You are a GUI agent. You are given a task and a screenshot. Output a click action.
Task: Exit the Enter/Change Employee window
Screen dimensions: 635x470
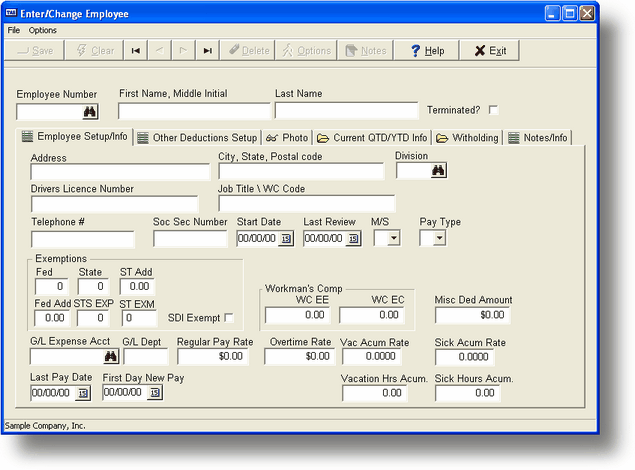tap(490, 51)
